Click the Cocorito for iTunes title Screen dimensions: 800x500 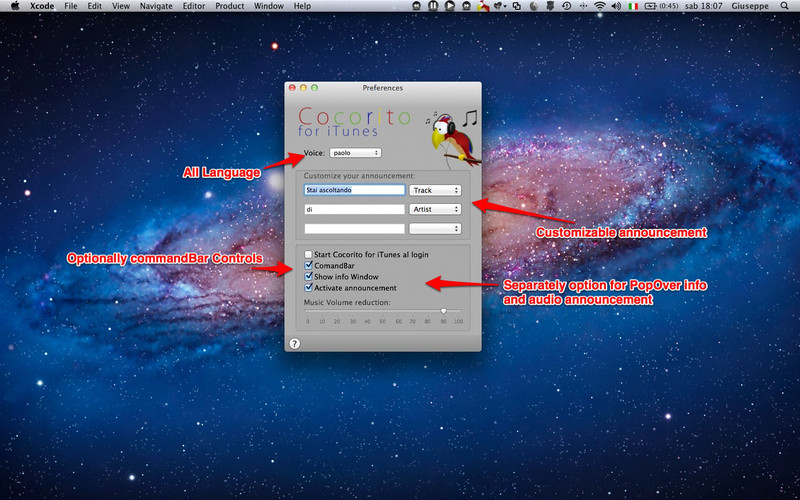354,122
